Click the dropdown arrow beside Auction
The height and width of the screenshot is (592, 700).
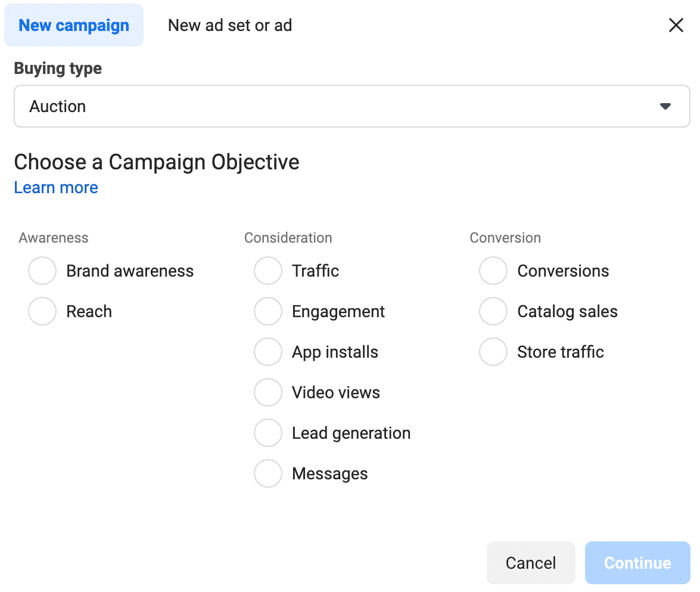[665, 107]
